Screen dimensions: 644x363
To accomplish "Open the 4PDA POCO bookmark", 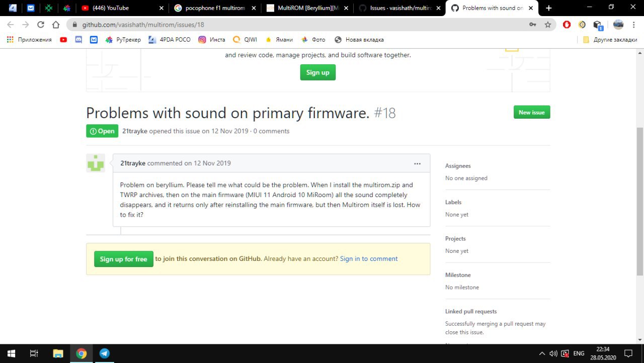I will [x=170, y=40].
